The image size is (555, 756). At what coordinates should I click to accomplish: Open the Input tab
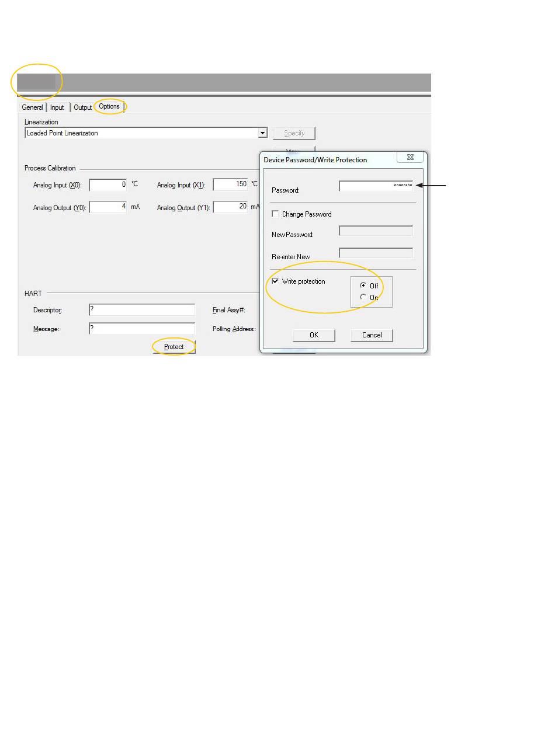coord(57,107)
